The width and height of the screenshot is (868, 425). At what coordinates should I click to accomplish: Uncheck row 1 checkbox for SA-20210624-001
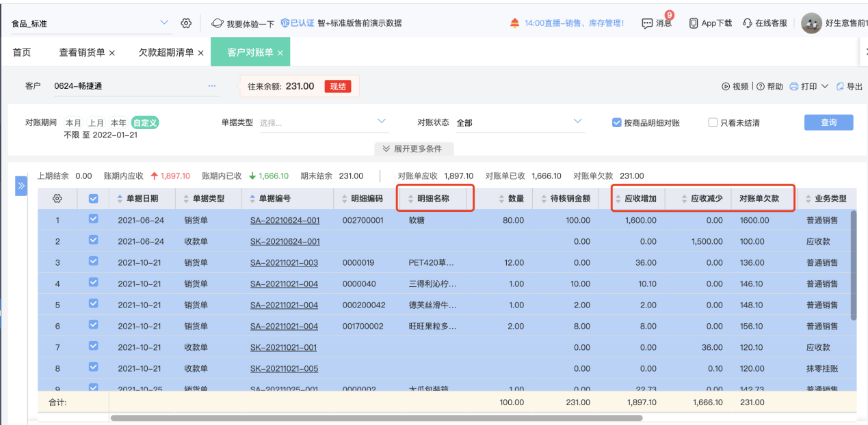(x=94, y=219)
